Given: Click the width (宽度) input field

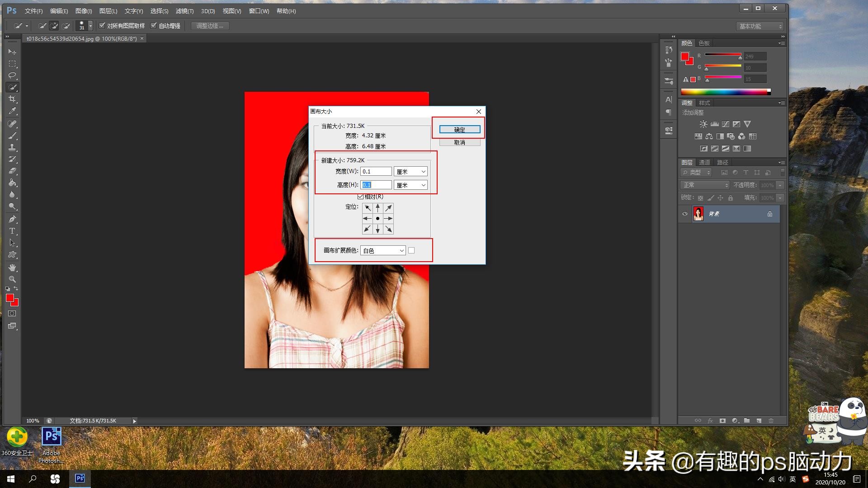Looking at the screenshot, I should [376, 171].
